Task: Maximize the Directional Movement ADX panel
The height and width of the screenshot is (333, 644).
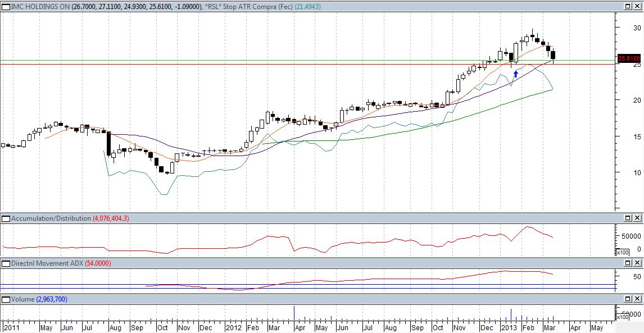Action: 628,263
